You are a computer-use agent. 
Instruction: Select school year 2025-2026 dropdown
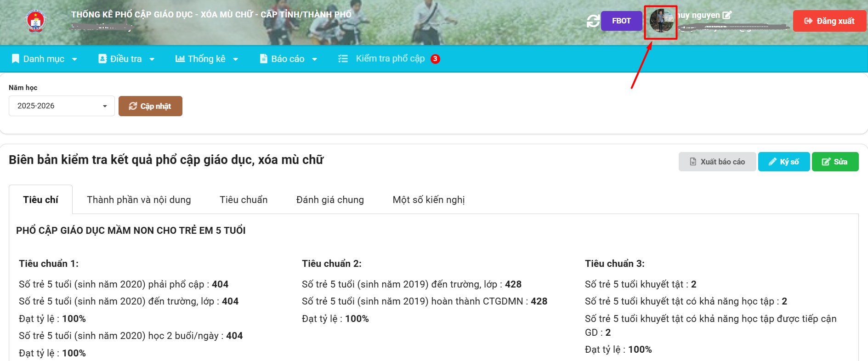pyautogui.click(x=62, y=106)
